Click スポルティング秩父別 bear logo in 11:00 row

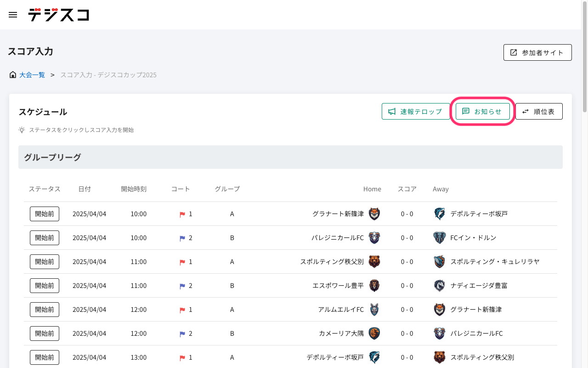click(x=374, y=262)
